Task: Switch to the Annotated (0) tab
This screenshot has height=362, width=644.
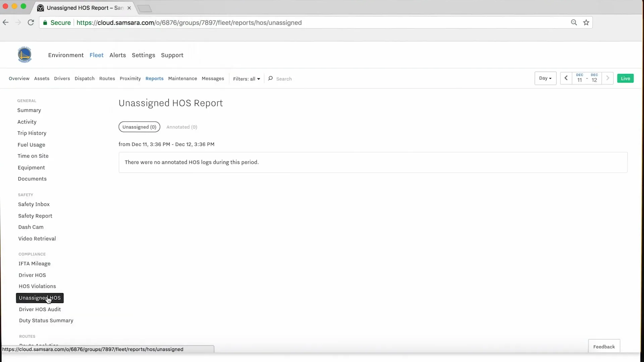Action: coord(182,127)
